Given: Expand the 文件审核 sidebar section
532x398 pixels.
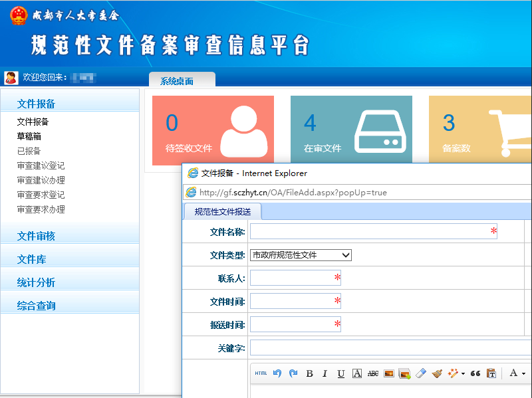Looking at the screenshot, I should 36,236.
